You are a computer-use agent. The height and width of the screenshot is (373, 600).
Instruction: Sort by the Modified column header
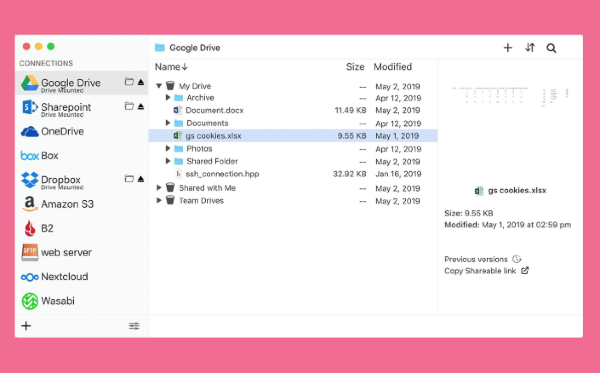[393, 67]
